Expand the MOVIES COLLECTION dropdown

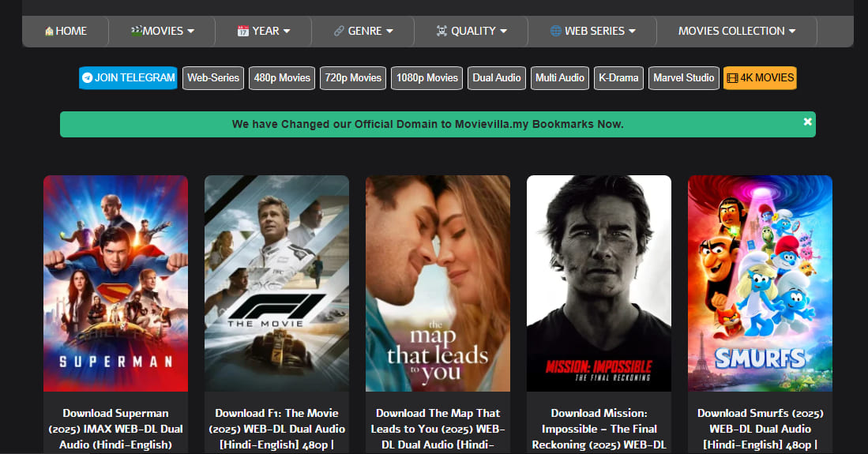point(791,32)
